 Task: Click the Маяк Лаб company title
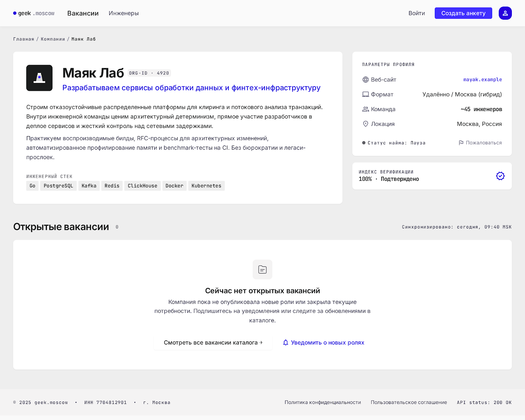pos(93,73)
